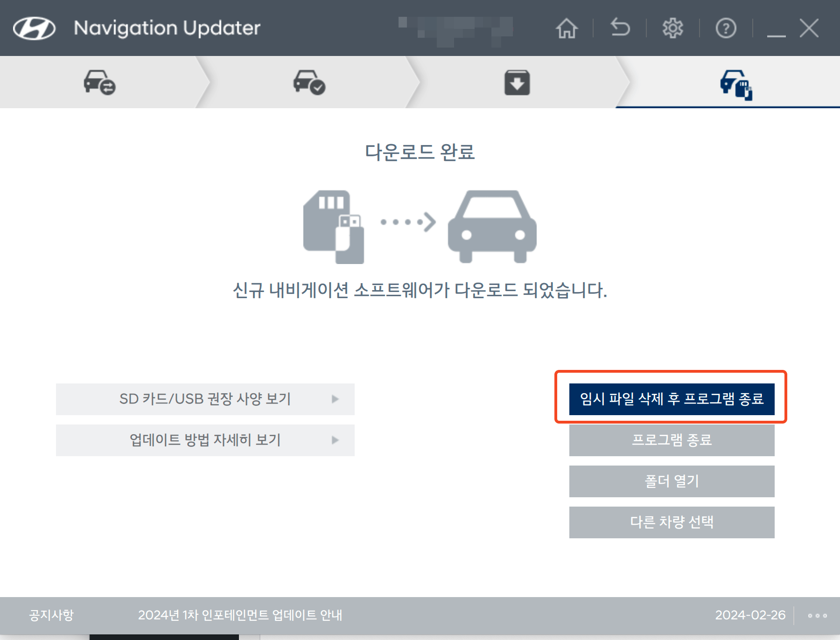Click the notice date 2024-02-26
This screenshot has width=840, height=640.
[x=750, y=615]
